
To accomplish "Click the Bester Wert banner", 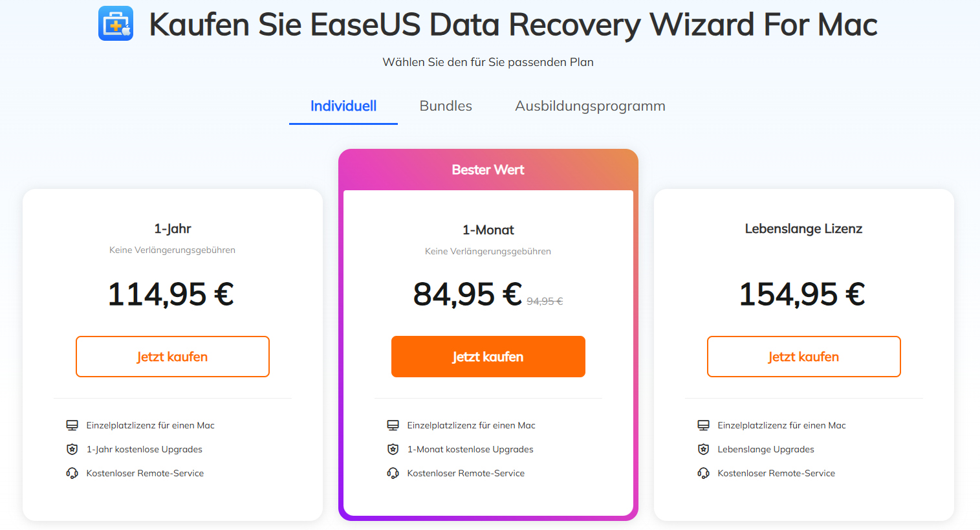I will 488,170.
